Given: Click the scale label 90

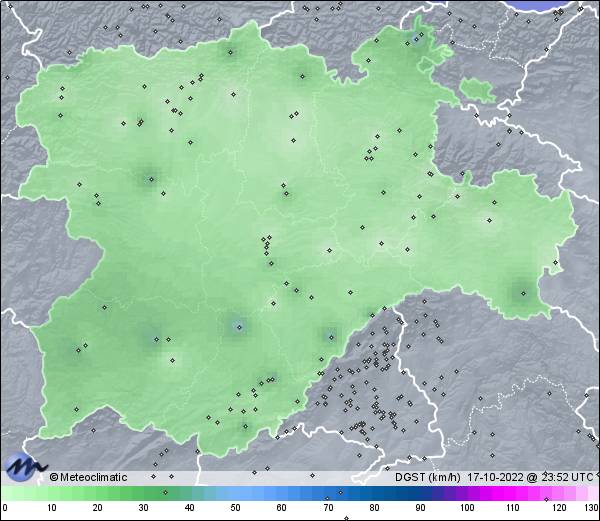Looking at the screenshot, I should 420,508.
